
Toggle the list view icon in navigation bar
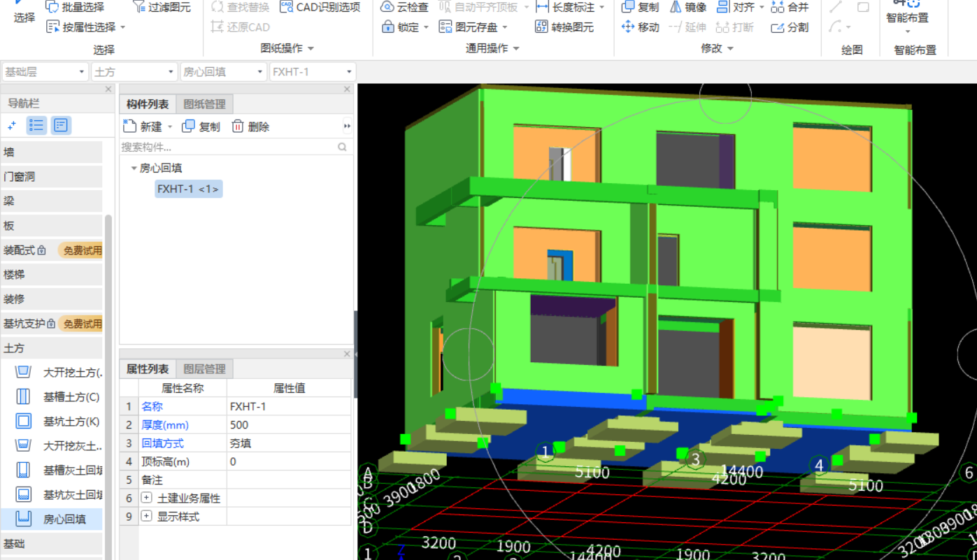coord(36,126)
